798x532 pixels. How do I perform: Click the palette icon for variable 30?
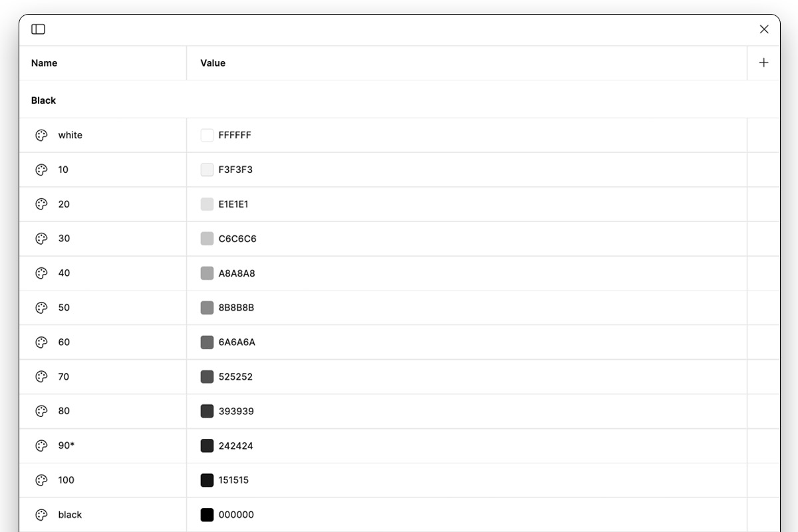(x=41, y=239)
